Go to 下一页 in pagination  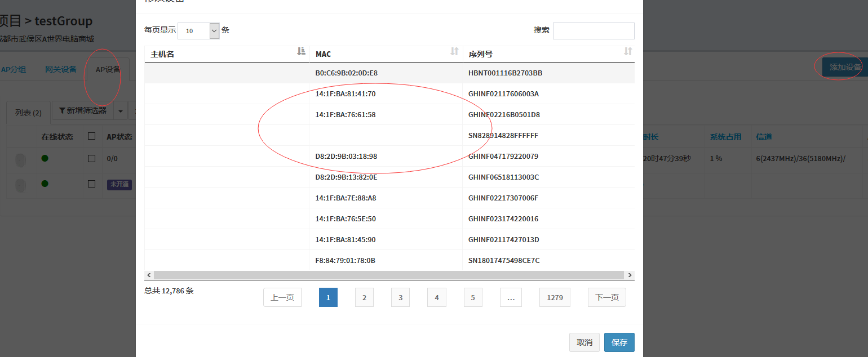[606, 297]
